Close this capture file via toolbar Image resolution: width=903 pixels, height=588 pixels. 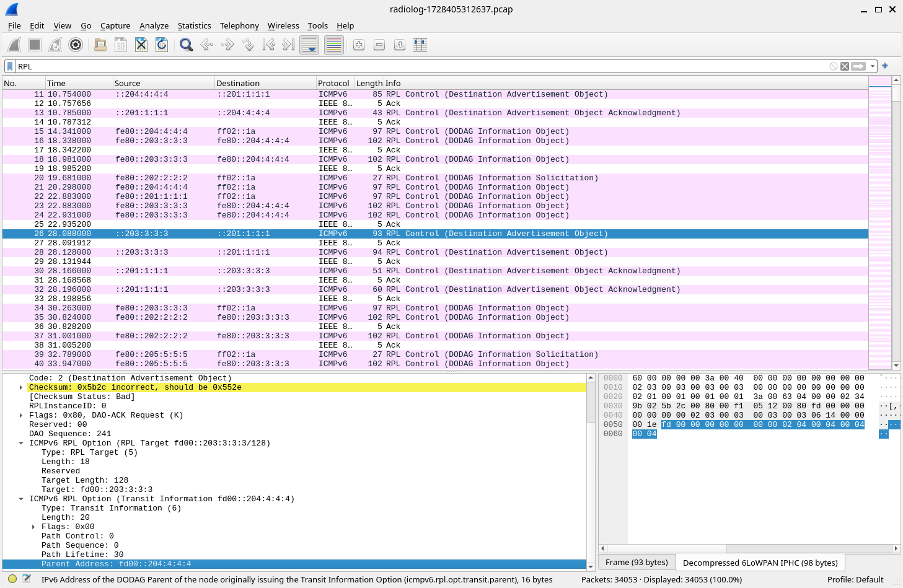pyautogui.click(x=141, y=45)
